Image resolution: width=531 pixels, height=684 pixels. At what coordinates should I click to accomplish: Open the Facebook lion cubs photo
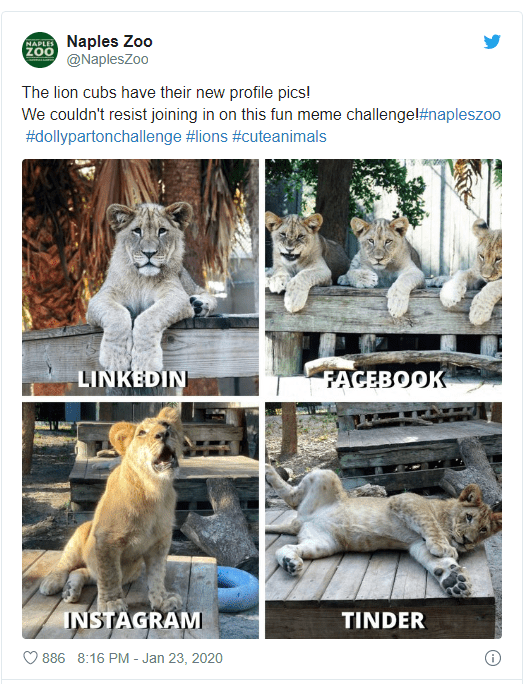click(x=384, y=277)
